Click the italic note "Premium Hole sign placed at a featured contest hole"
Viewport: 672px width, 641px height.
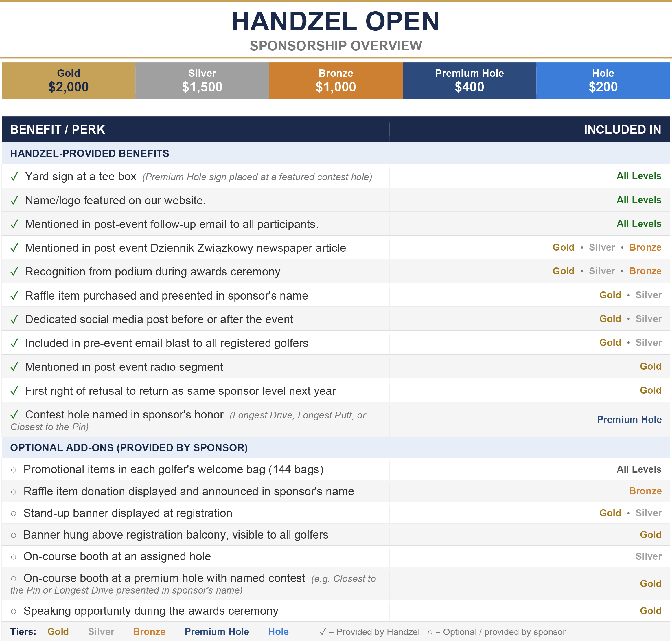[257, 177]
